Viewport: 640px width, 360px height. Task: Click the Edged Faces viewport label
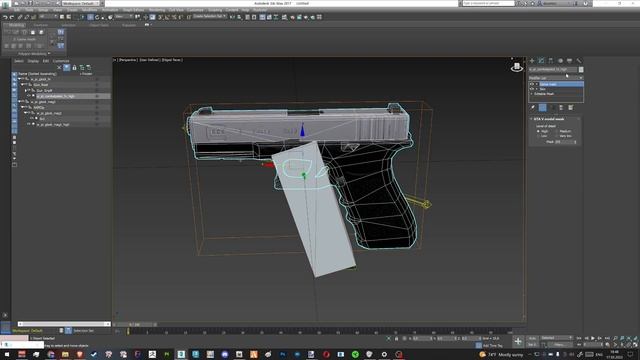click(x=171, y=60)
